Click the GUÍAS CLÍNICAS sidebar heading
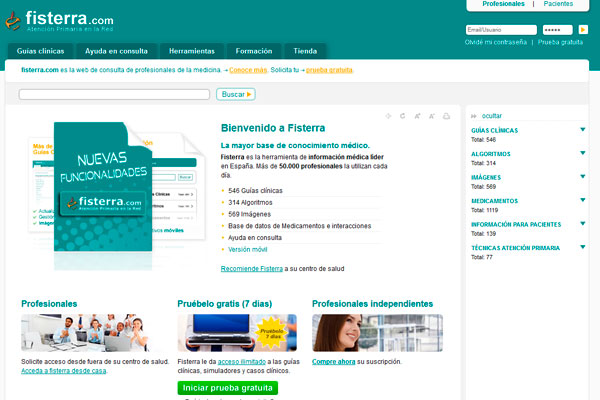Screen dimensions: 600x400 [x=494, y=131]
